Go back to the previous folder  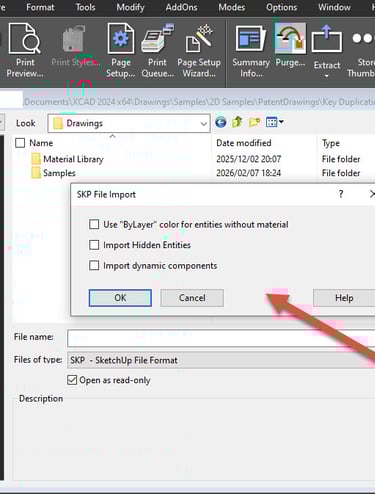click(x=221, y=122)
